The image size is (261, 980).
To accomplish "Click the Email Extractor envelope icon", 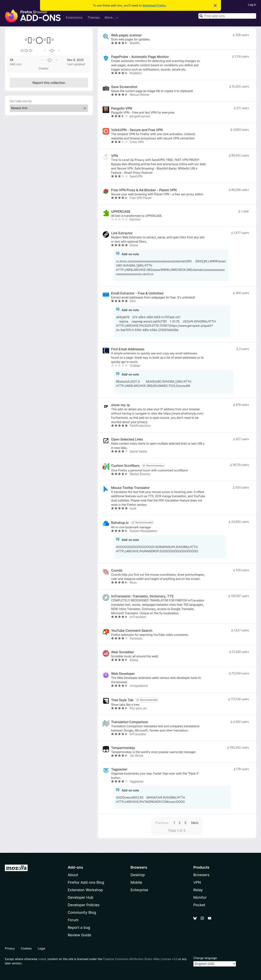I will (106, 294).
